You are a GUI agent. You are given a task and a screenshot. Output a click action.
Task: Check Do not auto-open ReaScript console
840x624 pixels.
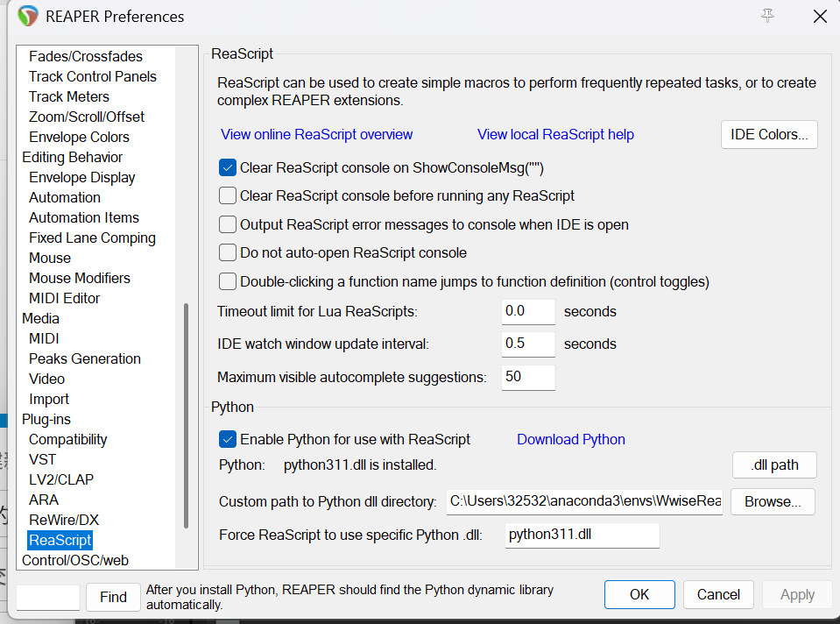pos(227,252)
